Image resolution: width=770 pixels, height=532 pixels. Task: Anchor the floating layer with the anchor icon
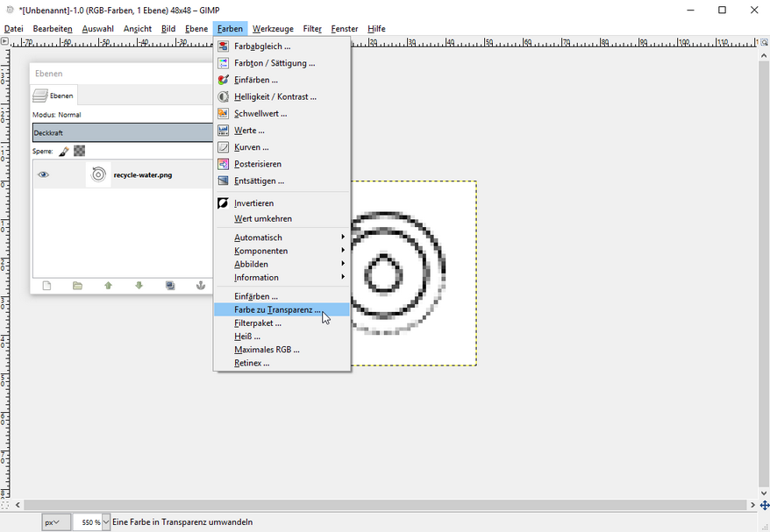[x=200, y=285]
